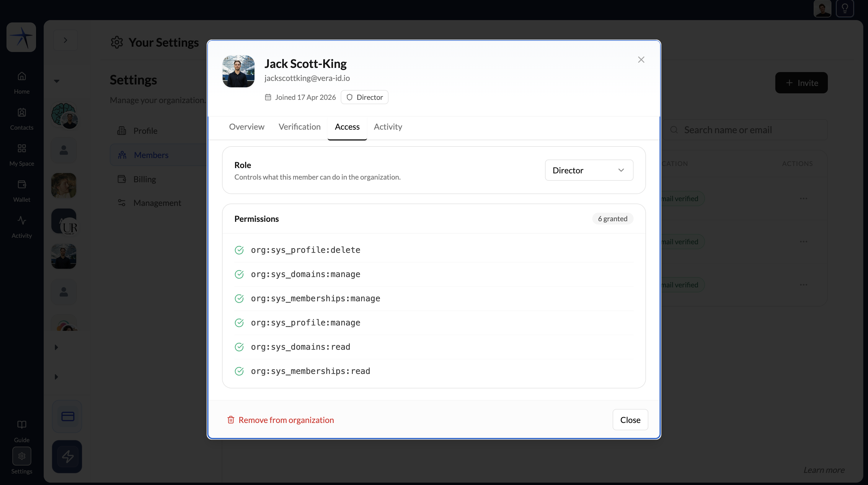Click the trash icon for removal
Viewport: 868px width, 485px height.
pyautogui.click(x=231, y=420)
